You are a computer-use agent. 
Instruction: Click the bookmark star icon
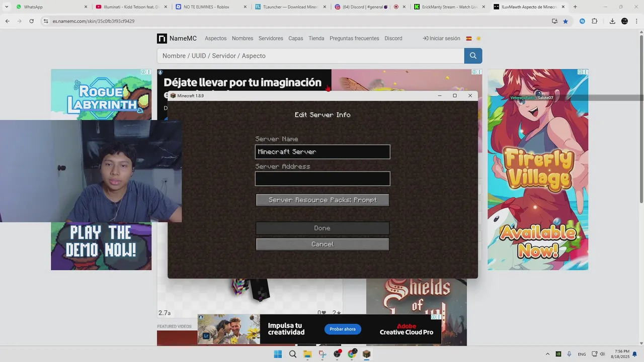click(566, 21)
